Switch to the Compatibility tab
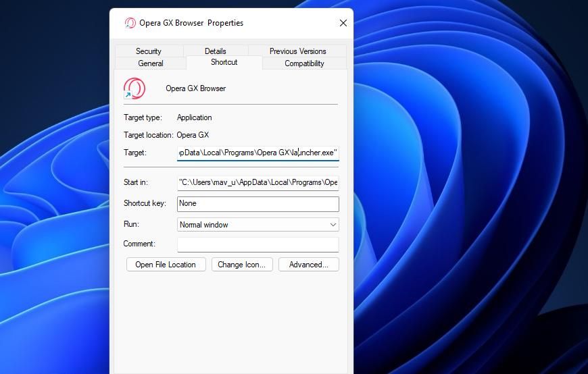This screenshot has height=374, width=588. 304,63
